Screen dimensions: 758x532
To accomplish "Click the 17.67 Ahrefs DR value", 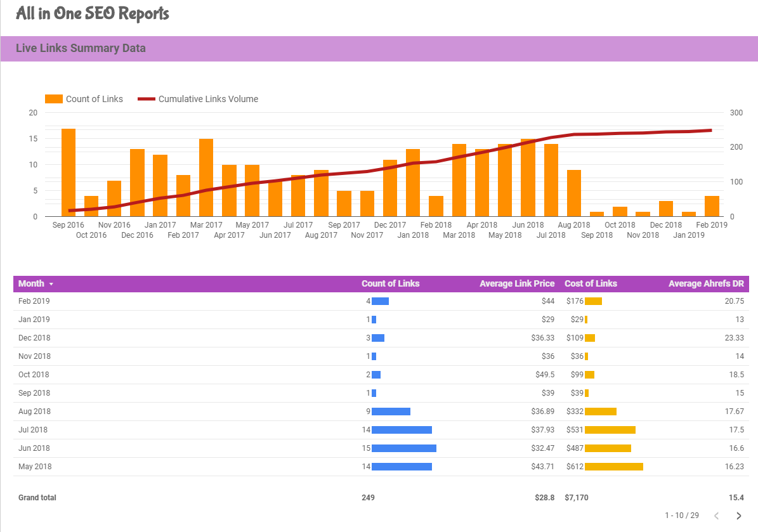I will tap(735, 411).
